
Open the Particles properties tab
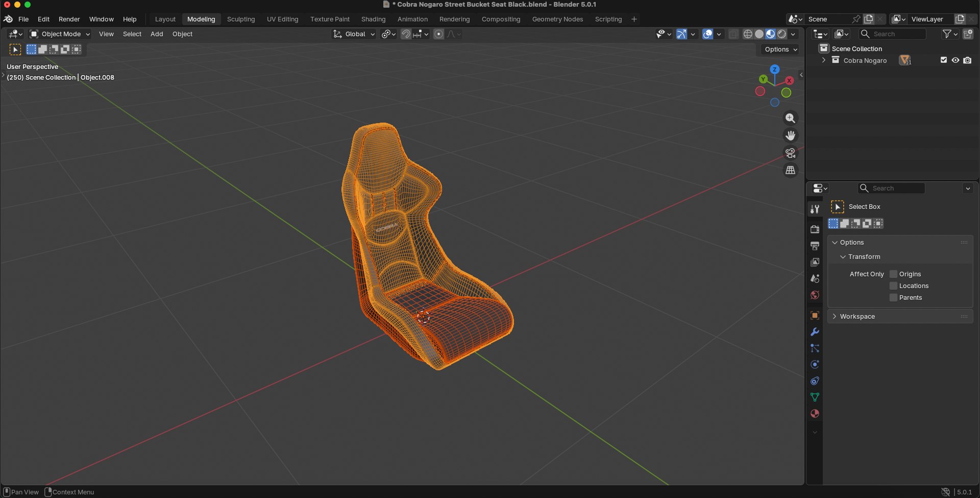(x=815, y=348)
